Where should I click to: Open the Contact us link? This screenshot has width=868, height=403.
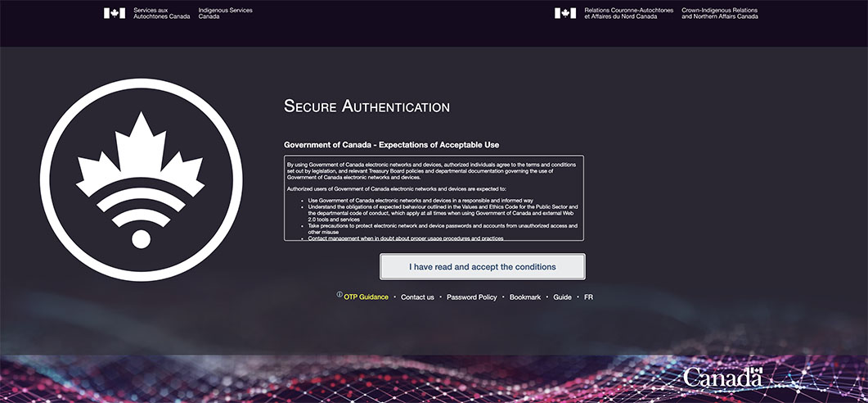pos(417,297)
